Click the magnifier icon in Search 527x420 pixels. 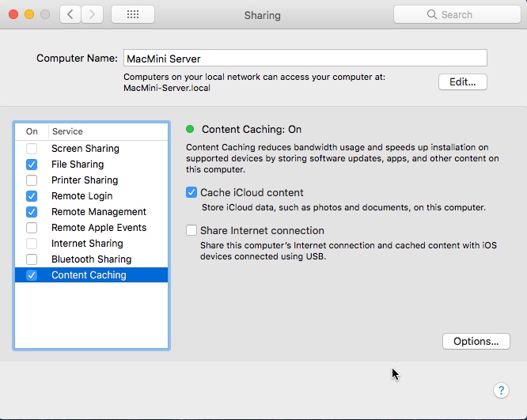tap(431, 14)
